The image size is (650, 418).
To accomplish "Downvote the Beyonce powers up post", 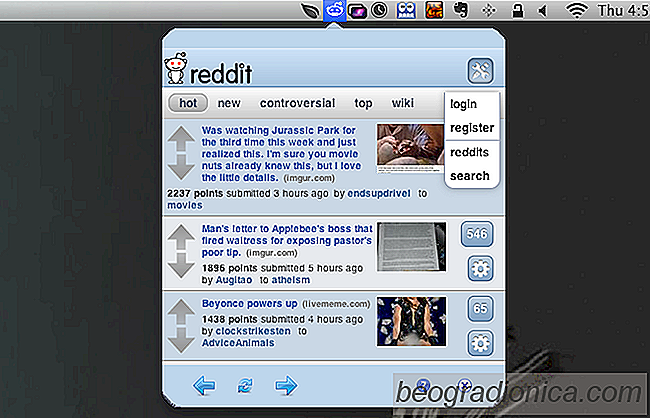I will [x=181, y=339].
